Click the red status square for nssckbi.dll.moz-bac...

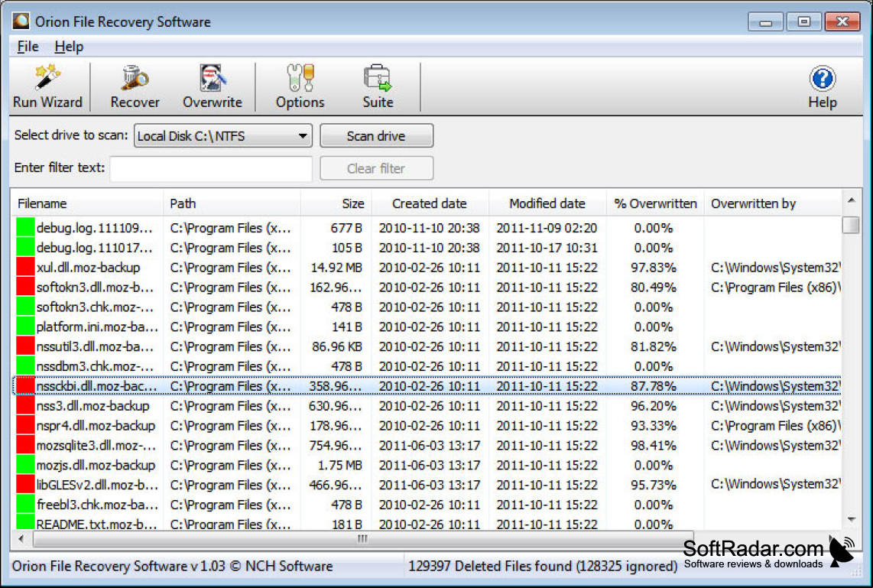tap(25, 386)
